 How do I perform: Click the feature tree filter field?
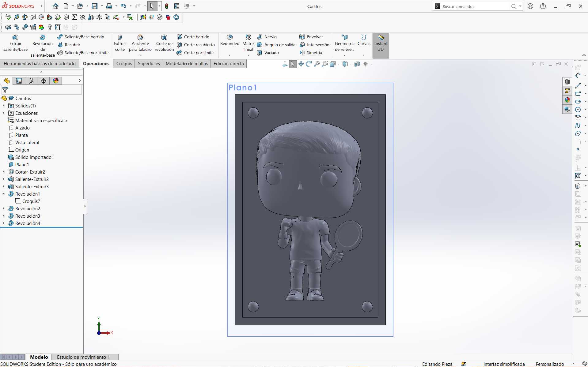pos(41,90)
